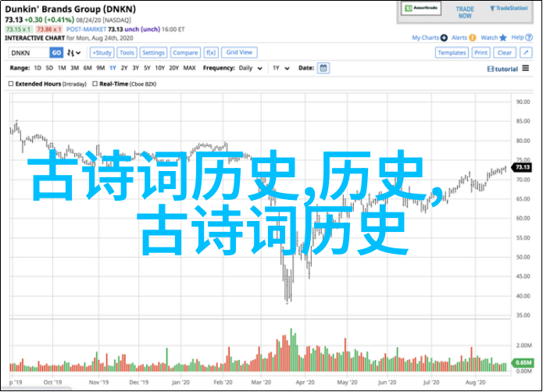543x392 pixels.
Task: Click the Alerts exclamation icon
Action: (x=473, y=37)
